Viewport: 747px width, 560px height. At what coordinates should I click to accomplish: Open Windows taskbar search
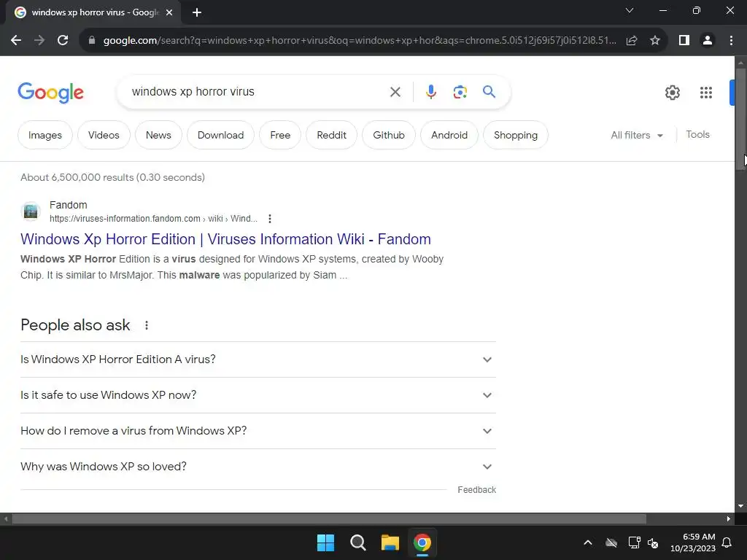coord(357,542)
